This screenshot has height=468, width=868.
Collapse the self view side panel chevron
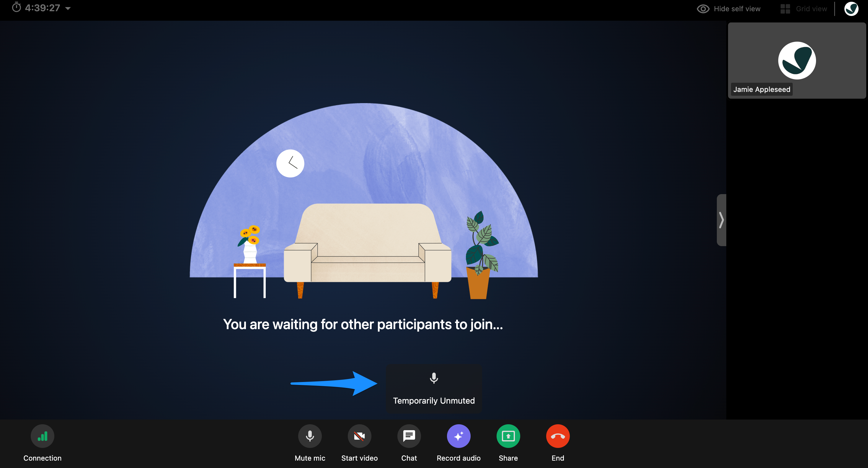click(x=721, y=220)
